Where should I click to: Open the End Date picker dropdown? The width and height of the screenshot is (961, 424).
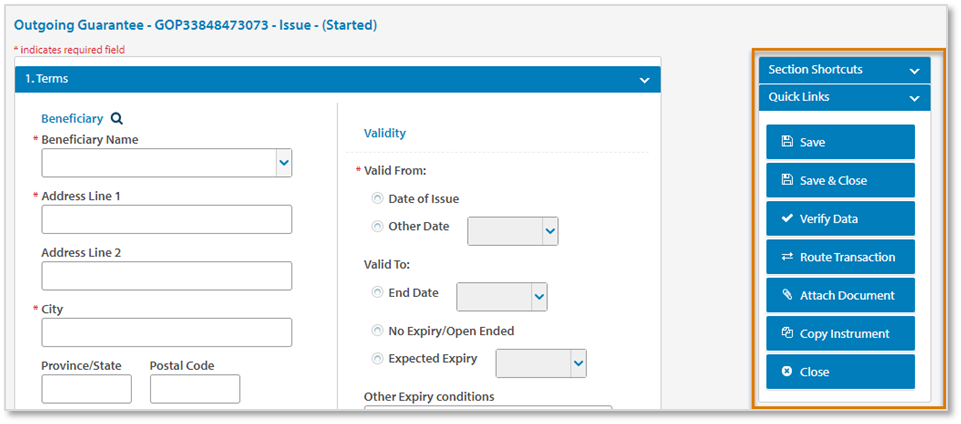[539, 296]
